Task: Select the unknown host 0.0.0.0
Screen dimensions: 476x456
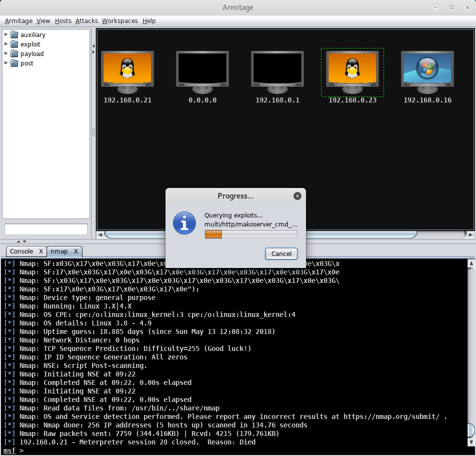Action: 202,72
